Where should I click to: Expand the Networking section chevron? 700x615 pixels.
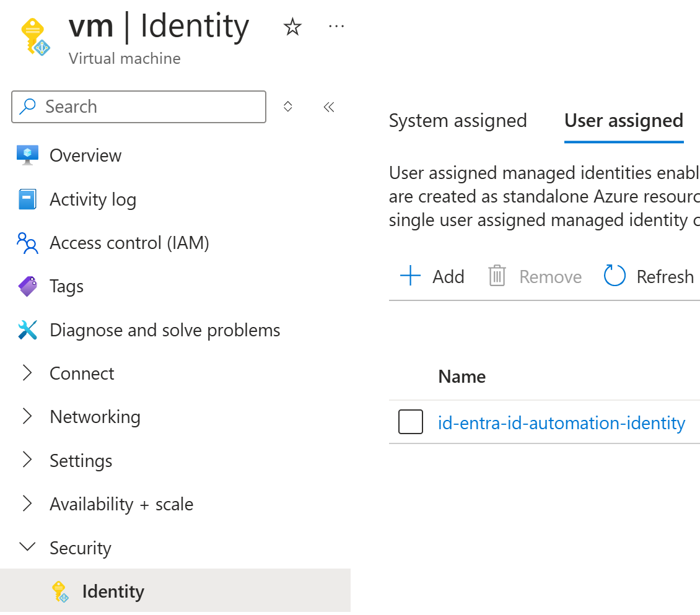click(27, 416)
